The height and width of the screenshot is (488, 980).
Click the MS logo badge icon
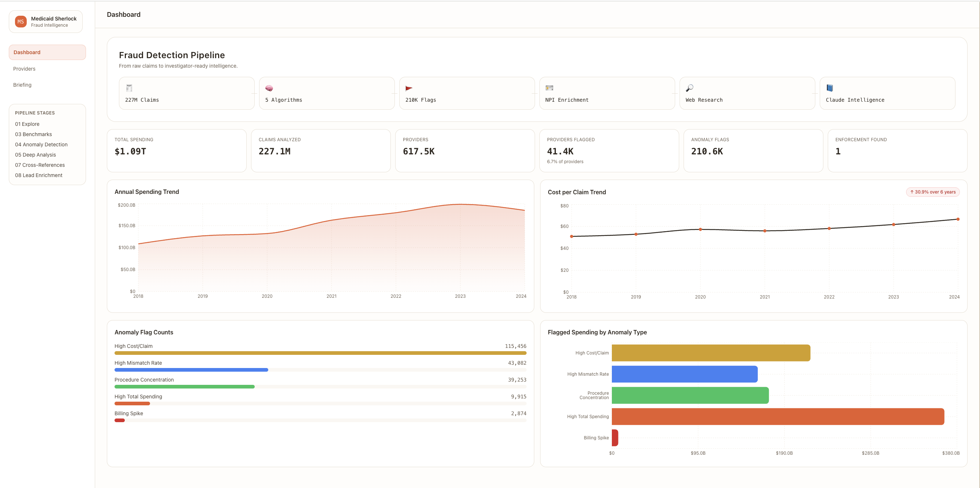(20, 22)
